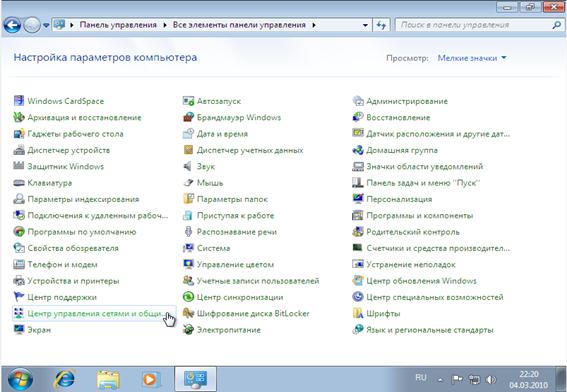Image resolution: width=567 pixels, height=392 pixels.
Task: Click the Start orb button
Action: [20, 379]
